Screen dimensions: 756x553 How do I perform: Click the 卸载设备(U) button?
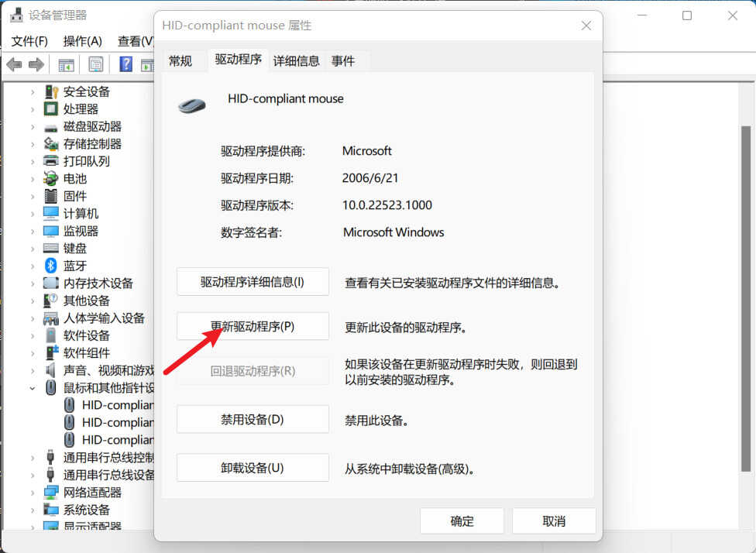pyautogui.click(x=253, y=468)
